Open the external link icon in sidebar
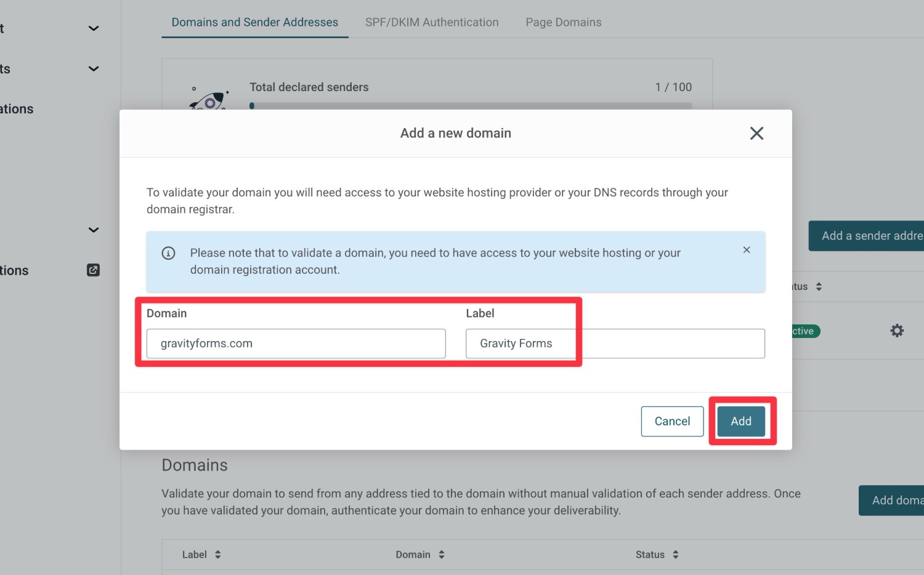The image size is (924, 575). 93,270
